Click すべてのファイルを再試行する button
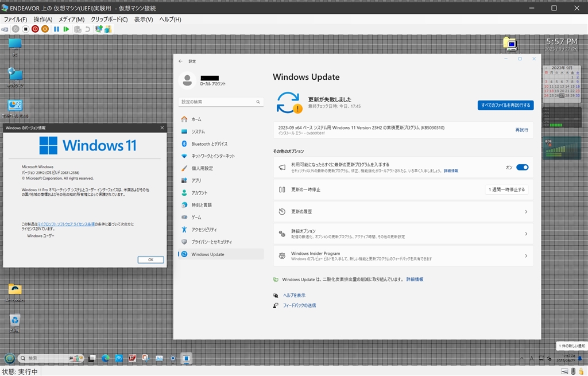This screenshot has height=376, width=588. click(x=505, y=106)
